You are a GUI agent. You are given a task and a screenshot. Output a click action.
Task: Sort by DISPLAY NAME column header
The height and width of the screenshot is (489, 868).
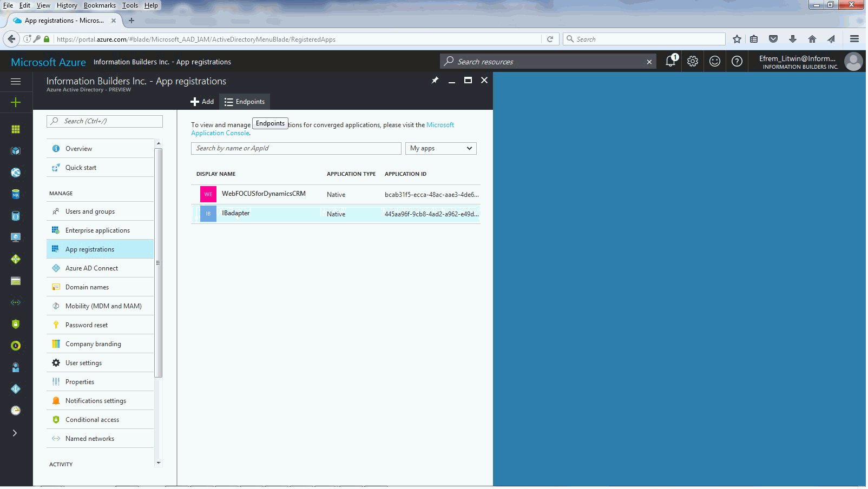pyautogui.click(x=216, y=174)
